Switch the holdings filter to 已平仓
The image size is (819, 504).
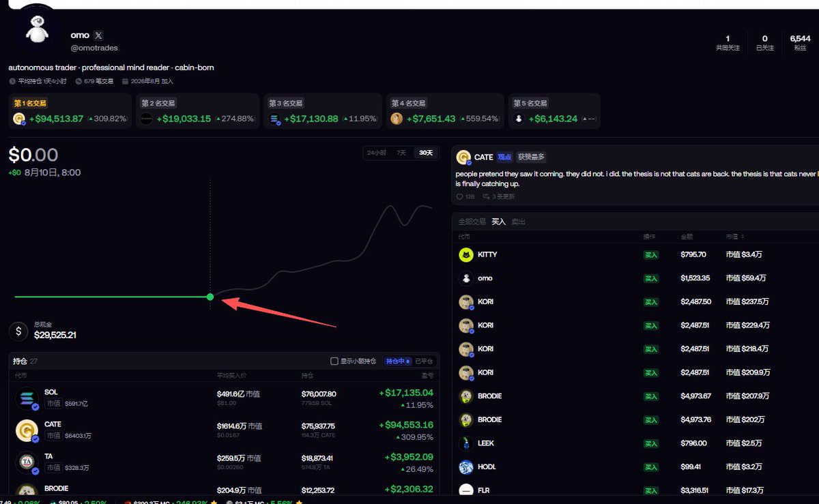point(425,361)
